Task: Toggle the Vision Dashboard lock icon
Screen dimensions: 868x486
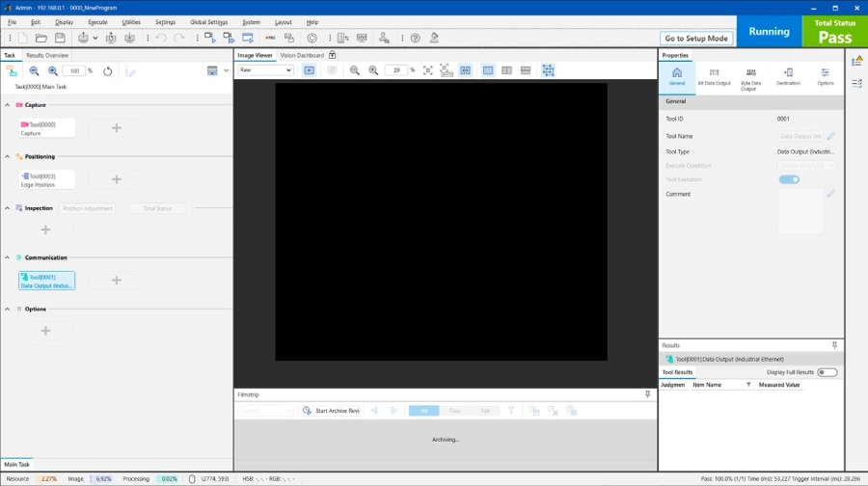Action: click(333, 56)
